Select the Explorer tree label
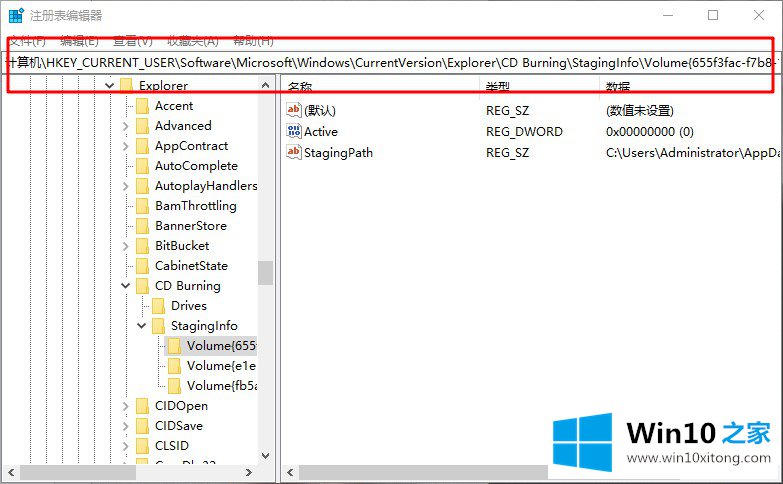783x484 pixels. pos(163,86)
